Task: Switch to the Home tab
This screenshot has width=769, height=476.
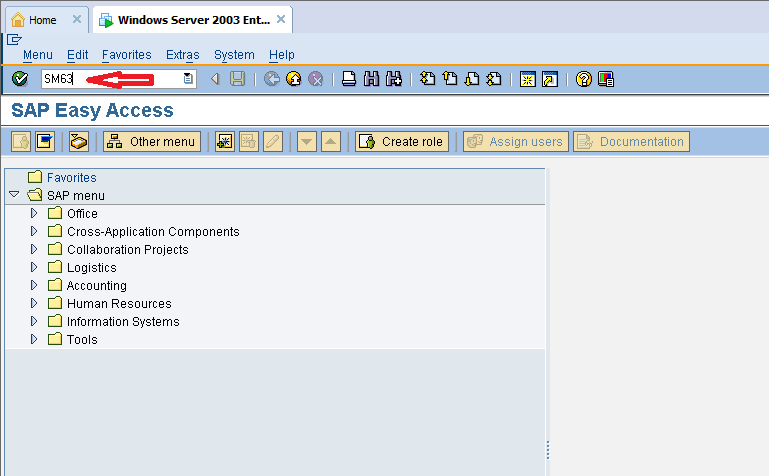Action: click(x=42, y=20)
